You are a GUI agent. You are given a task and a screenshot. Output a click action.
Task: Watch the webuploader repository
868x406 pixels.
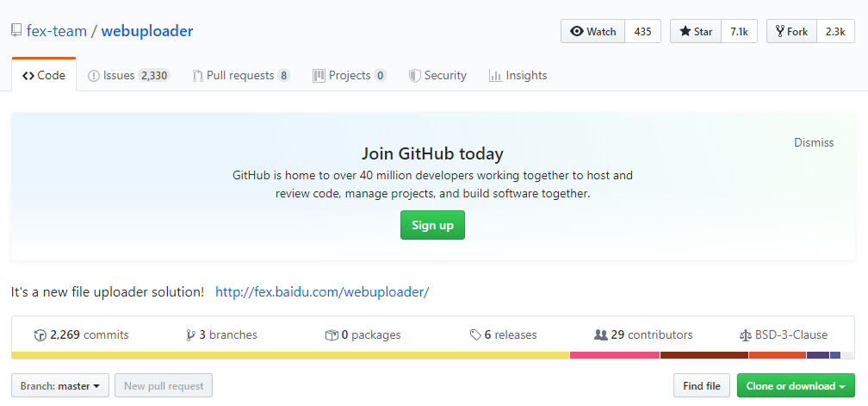pyautogui.click(x=592, y=32)
